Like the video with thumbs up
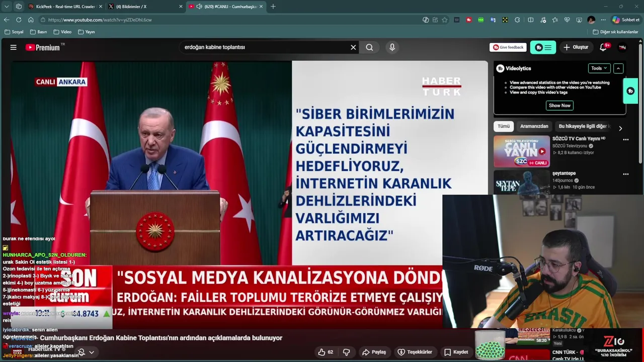The image size is (644, 362). click(326, 352)
